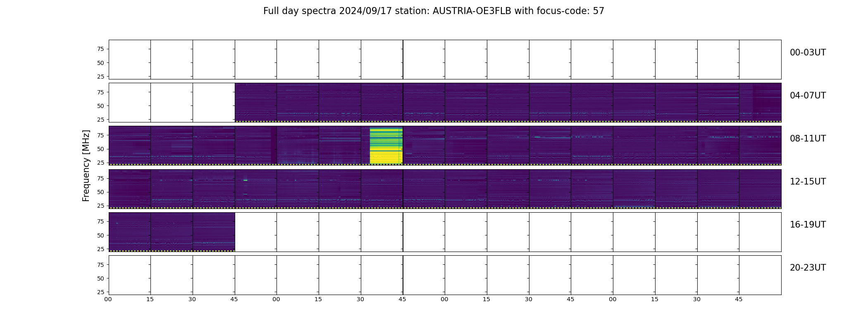Click the 50 tick label of 16-19UT row
The height and width of the screenshot is (331, 868).
(100, 235)
